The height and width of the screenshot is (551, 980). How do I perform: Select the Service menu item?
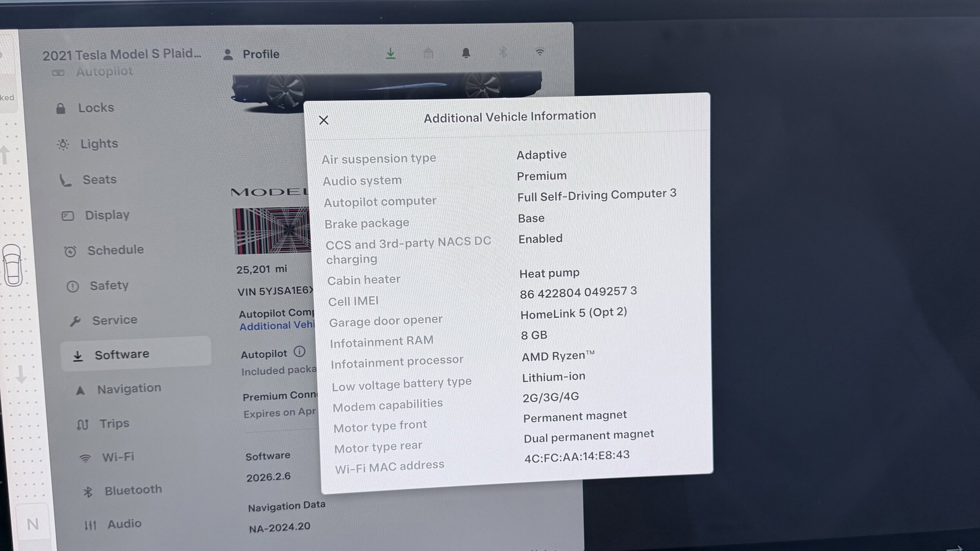pos(114,320)
